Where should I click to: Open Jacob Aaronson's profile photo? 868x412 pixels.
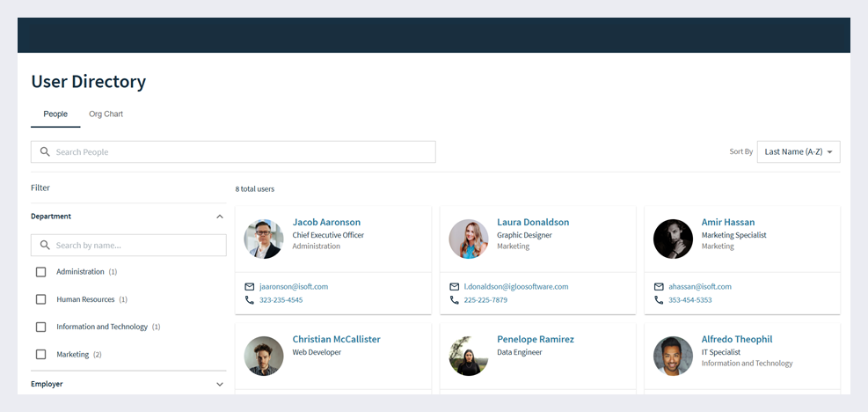(x=264, y=239)
